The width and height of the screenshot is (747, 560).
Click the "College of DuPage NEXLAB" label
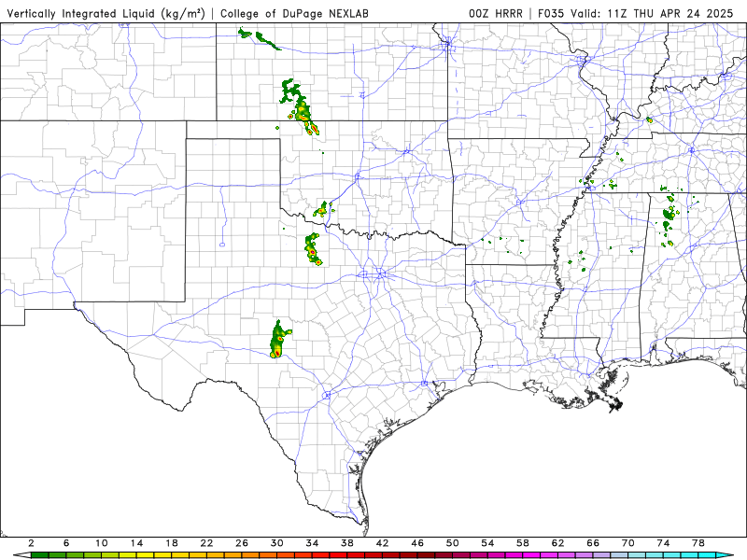click(x=294, y=14)
